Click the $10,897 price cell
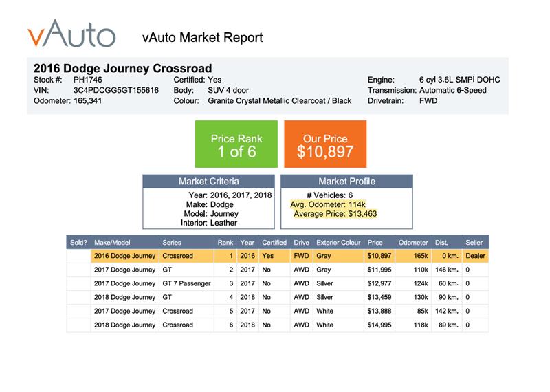The image size is (550, 392). pos(379,256)
